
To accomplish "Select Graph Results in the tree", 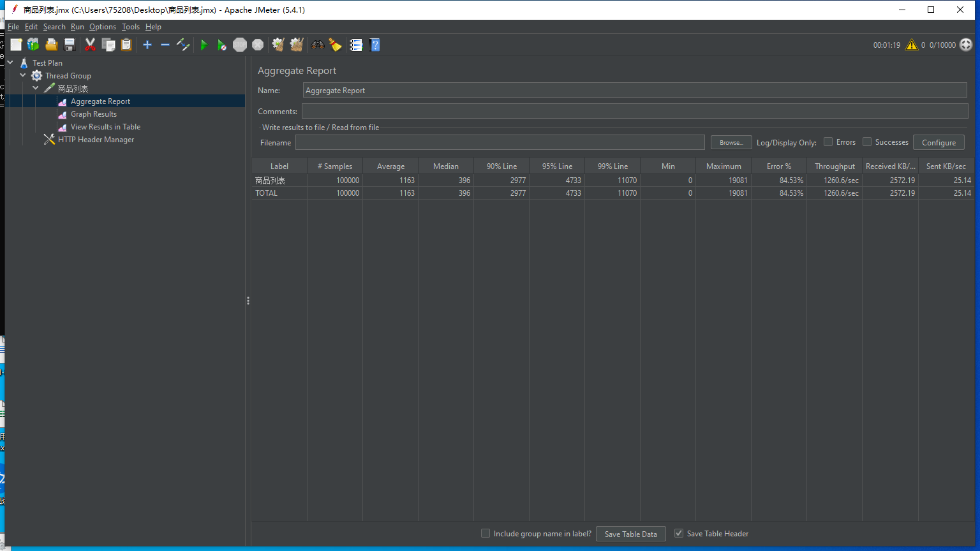I will [x=94, y=114].
